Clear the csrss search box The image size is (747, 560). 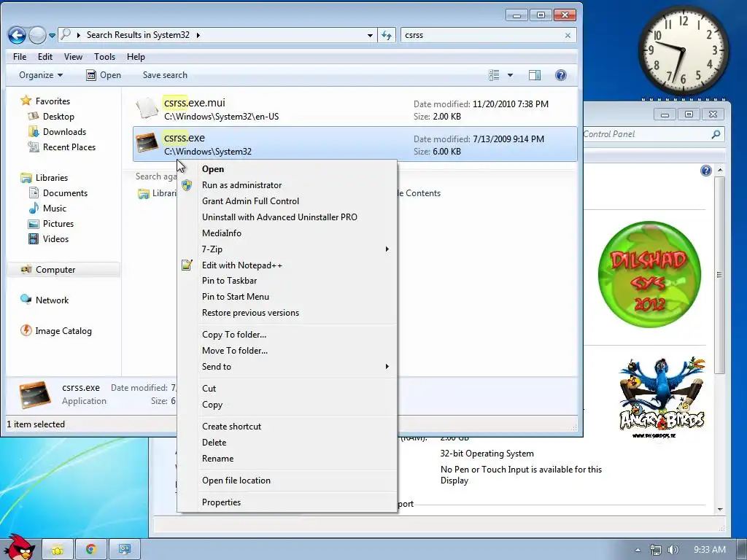[568, 35]
